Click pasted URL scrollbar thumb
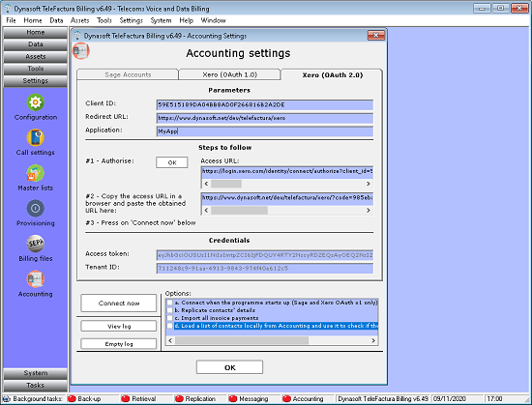This screenshot has height=405, width=532. point(239,210)
